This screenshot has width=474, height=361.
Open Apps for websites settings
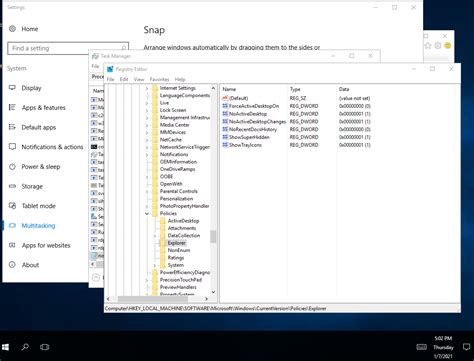(46, 245)
